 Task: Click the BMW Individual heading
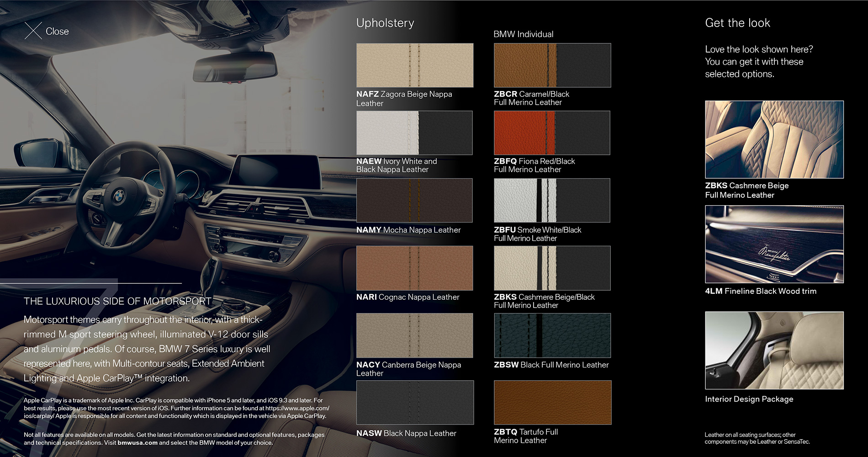point(524,34)
